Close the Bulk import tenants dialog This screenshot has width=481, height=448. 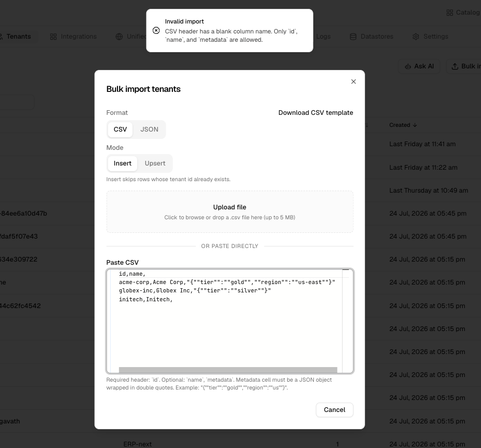pos(354,81)
